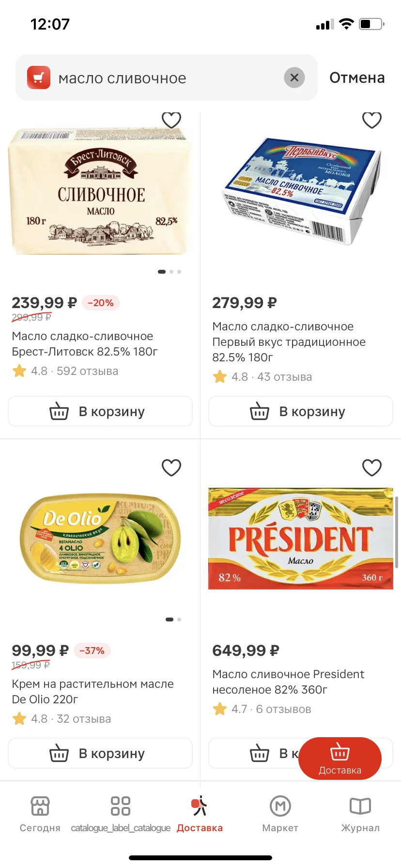Like the President butter with heart icon
The image size is (401, 868).
coord(371,467)
